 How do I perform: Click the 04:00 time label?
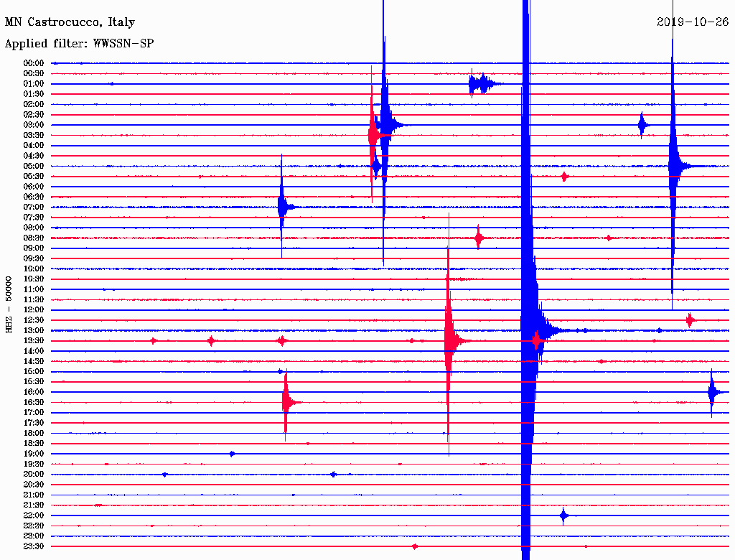pyautogui.click(x=34, y=146)
